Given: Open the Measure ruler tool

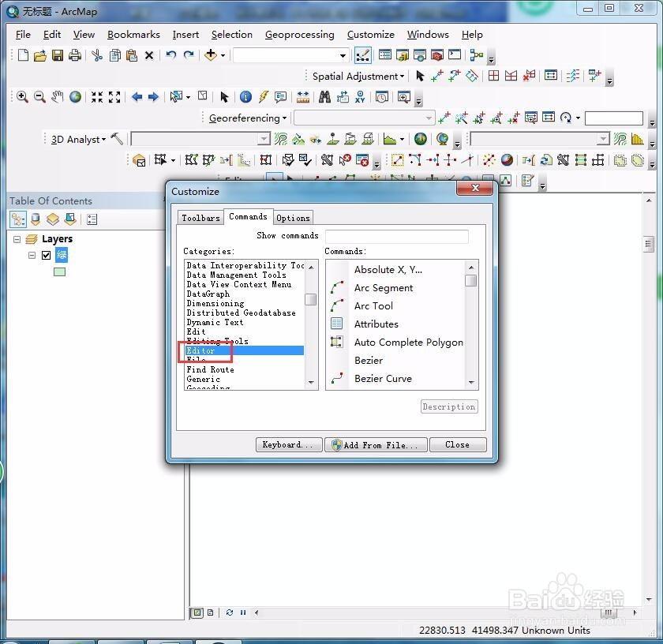Looking at the screenshot, I should click(x=303, y=97).
